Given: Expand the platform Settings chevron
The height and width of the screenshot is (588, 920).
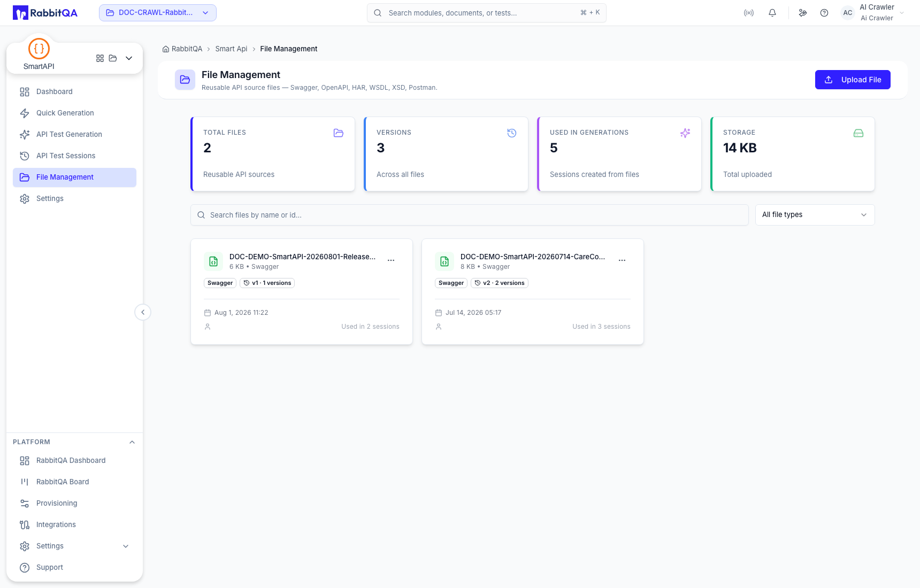Looking at the screenshot, I should (x=126, y=546).
